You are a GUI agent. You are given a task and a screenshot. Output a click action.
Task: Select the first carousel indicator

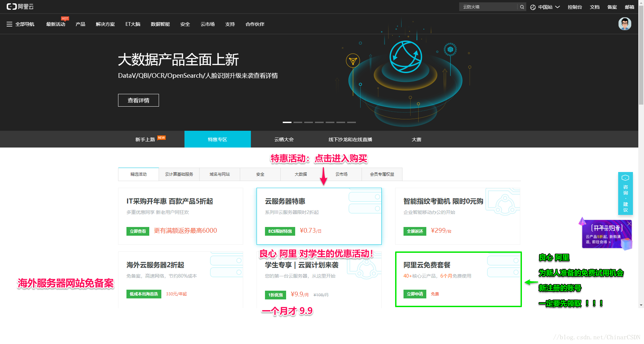[287, 122]
